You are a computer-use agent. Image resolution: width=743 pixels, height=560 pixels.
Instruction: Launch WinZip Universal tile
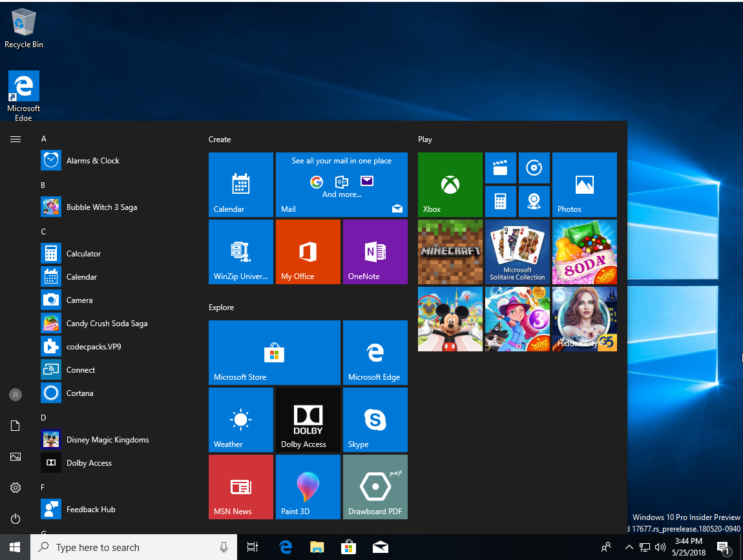click(x=241, y=252)
